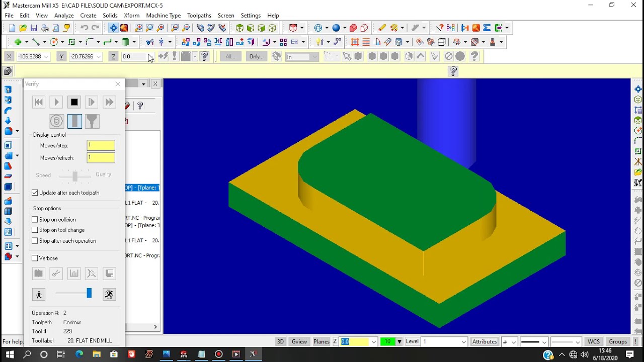Click the Attributes button
644x362 pixels.
pyautogui.click(x=485, y=341)
